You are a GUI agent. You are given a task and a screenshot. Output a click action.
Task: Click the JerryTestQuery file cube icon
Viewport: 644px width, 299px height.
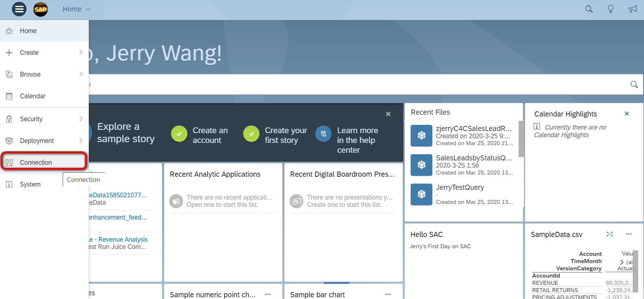click(421, 194)
